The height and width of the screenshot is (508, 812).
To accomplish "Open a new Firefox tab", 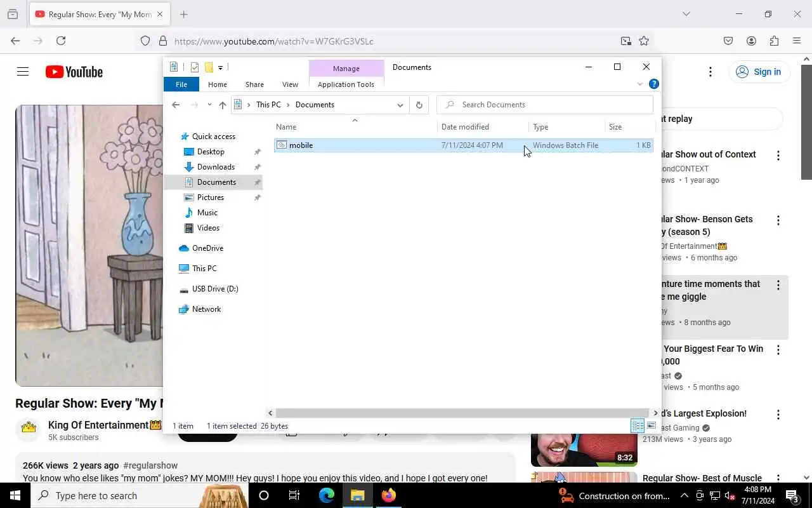I will 184,14.
